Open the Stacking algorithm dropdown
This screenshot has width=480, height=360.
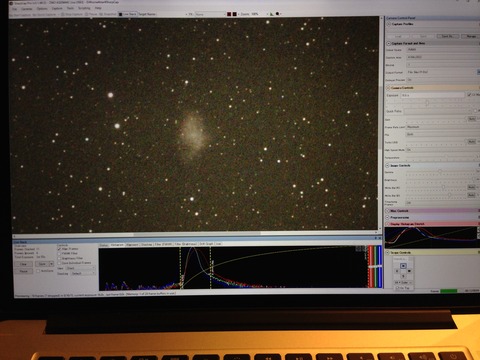83,274
